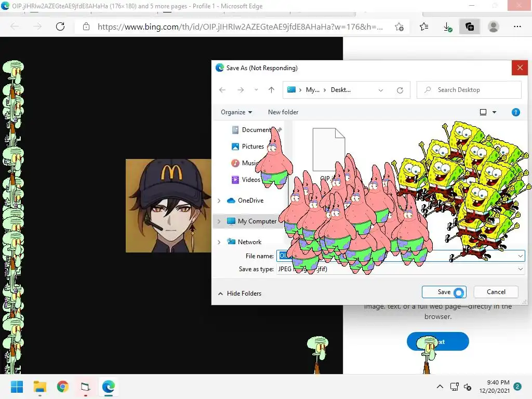
Task: Go back in Save As dialog
Action: [x=222, y=90]
